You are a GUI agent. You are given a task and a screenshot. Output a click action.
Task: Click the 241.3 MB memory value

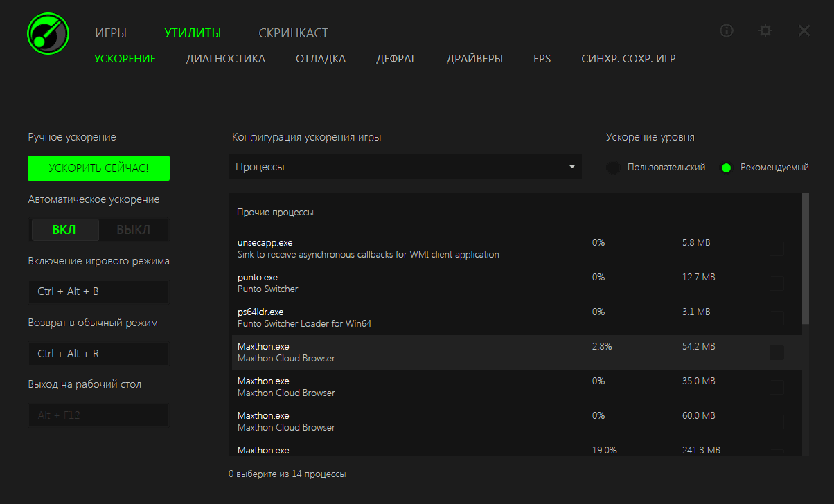701,450
